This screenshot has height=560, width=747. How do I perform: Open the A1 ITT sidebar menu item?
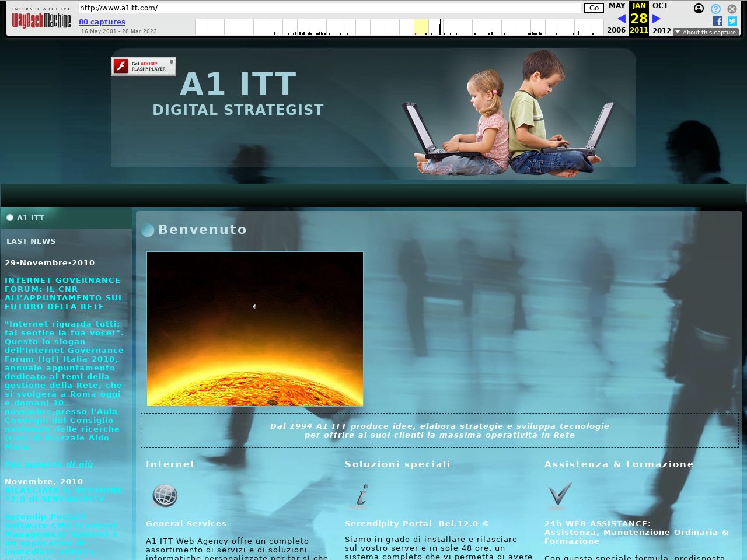30,218
